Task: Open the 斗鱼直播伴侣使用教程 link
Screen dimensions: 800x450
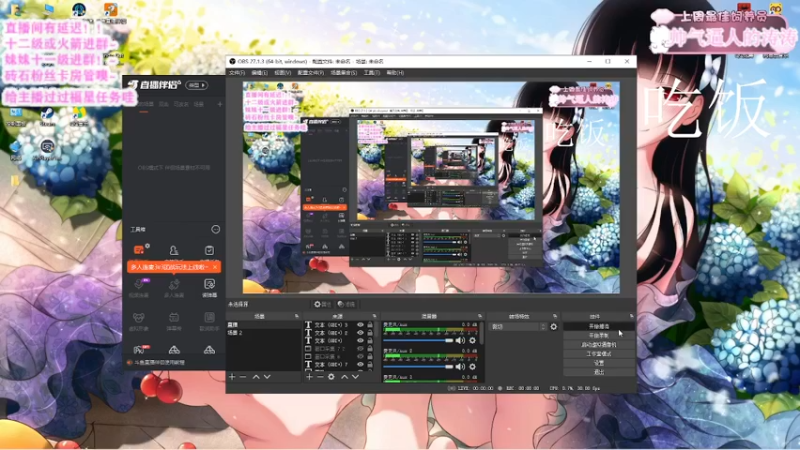Action: pos(159,363)
